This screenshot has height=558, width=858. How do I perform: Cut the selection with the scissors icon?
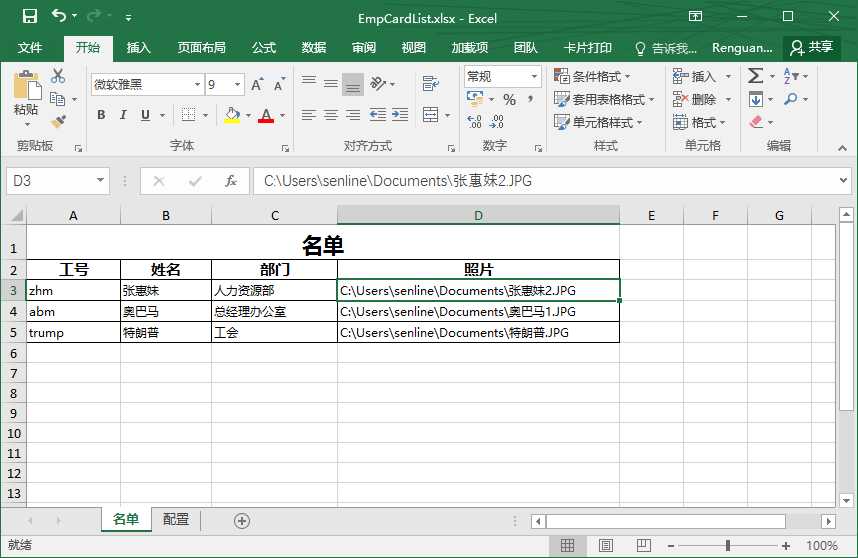pyautogui.click(x=57, y=76)
